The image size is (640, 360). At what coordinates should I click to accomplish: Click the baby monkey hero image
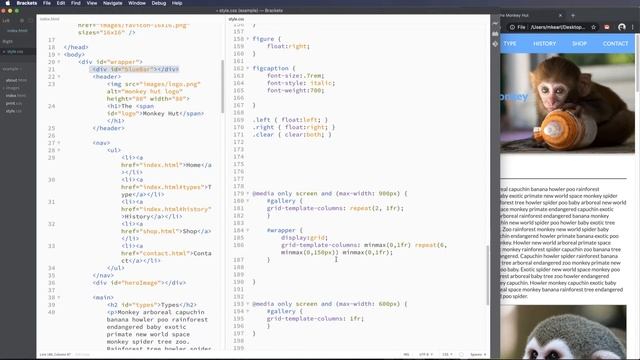click(567, 103)
